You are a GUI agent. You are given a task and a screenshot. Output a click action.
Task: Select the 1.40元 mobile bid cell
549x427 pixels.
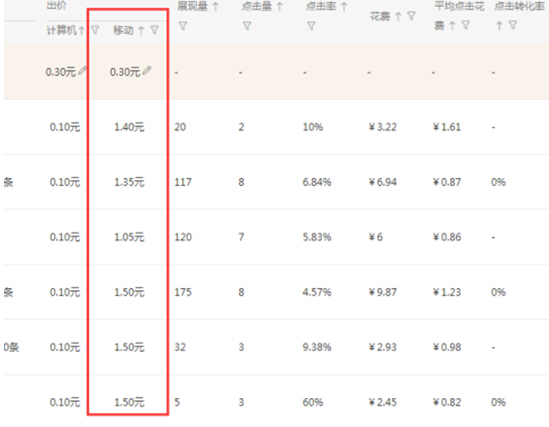[129, 127]
